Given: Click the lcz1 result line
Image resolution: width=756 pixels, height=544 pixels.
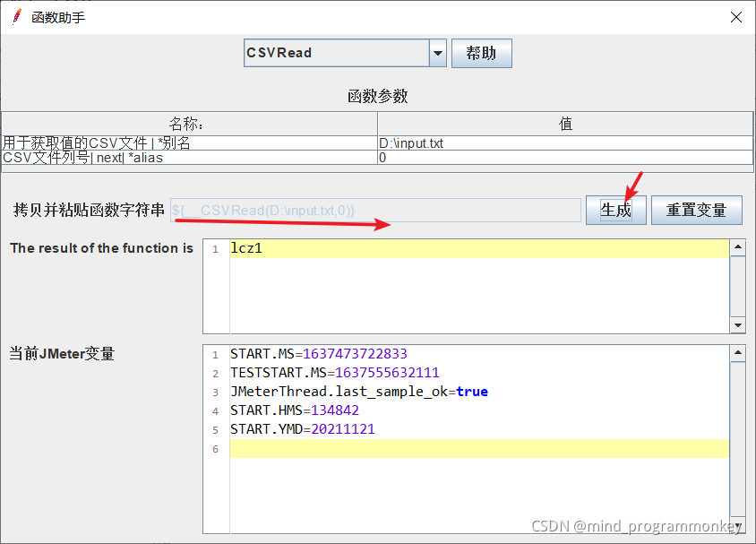Looking at the screenshot, I should 479,248.
